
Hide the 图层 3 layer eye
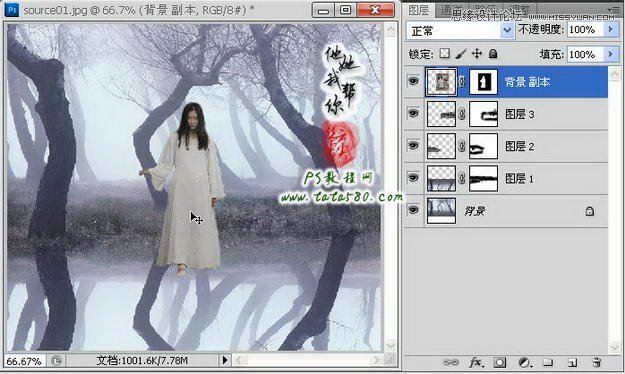click(413, 113)
